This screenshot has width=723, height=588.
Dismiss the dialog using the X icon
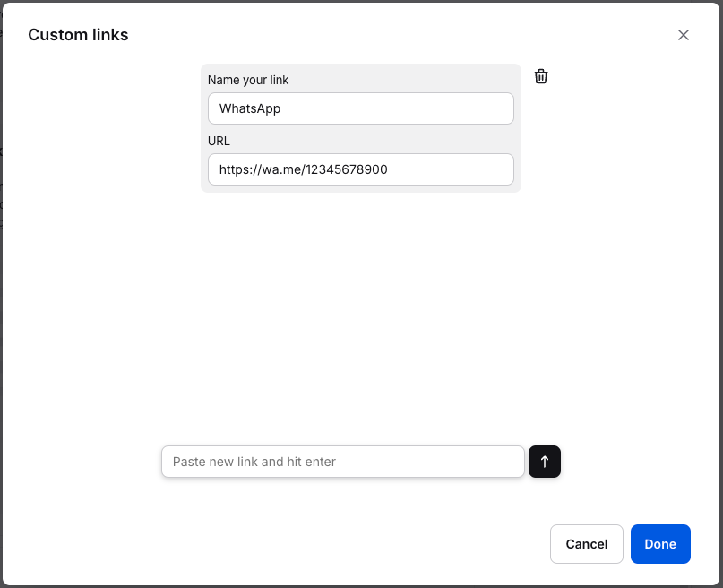click(x=684, y=35)
